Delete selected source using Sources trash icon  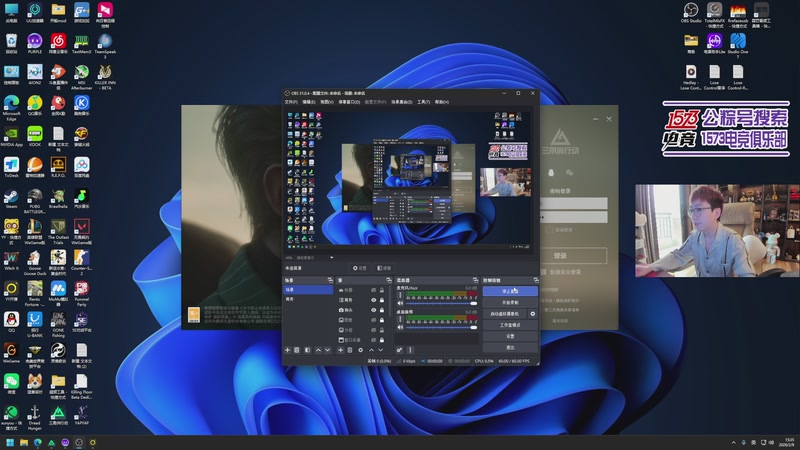(x=349, y=350)
